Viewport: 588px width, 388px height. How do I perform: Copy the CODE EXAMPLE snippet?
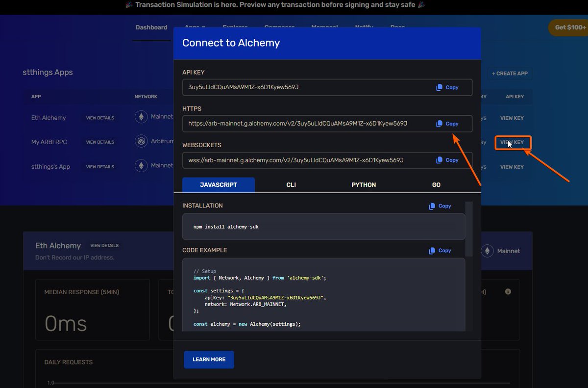440,250
